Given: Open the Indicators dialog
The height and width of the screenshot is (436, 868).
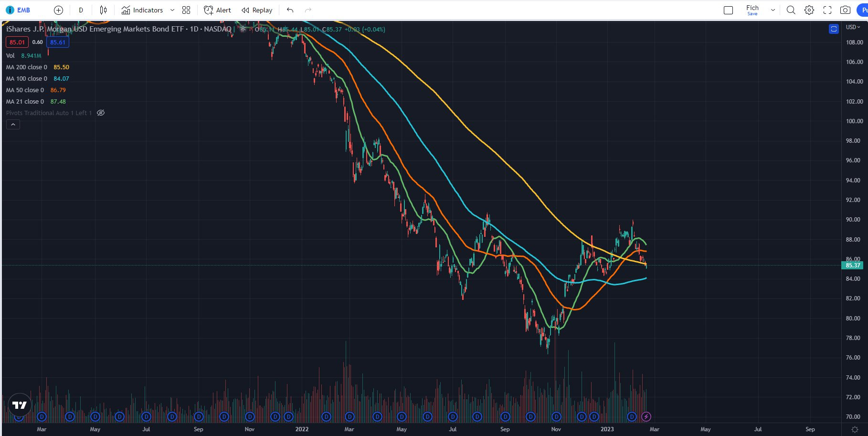Looking at the screenshot, I should point(142,10).
